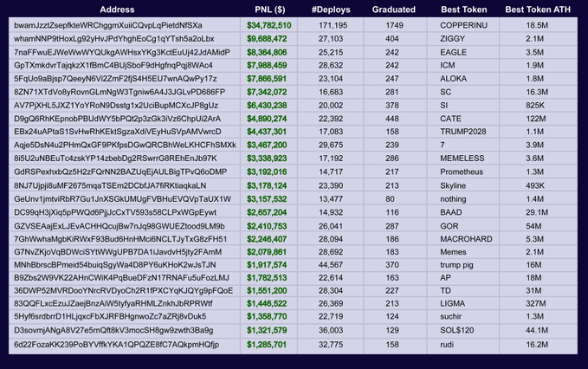Click the 29,675 deploys cell
Viewport: 588px width, 369px height.
pyautogui.click(x=331, y=146)
